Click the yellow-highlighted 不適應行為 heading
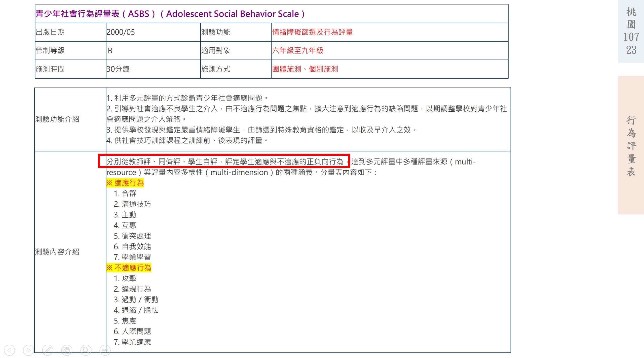644x358 pixels. click(x=129, y=268)
